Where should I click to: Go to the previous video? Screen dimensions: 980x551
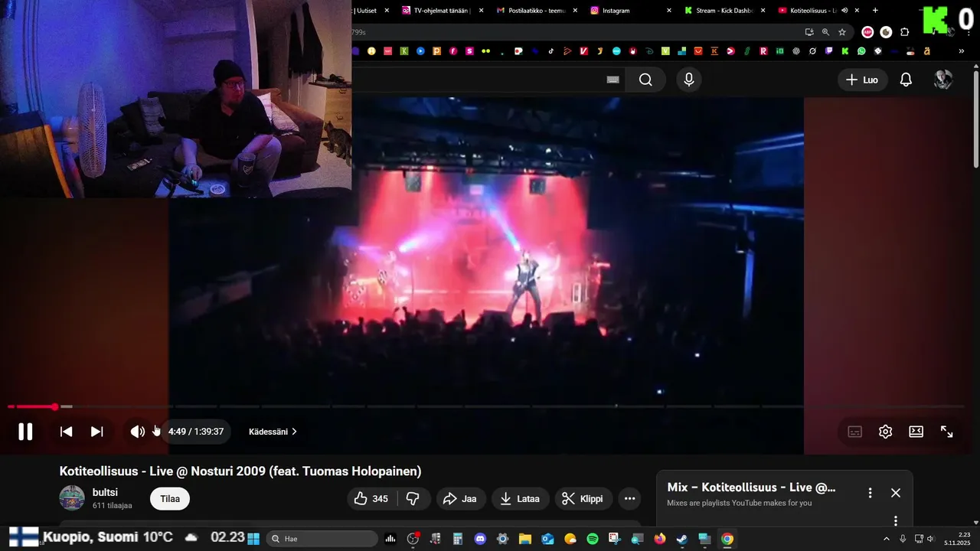tap(67, 432)
